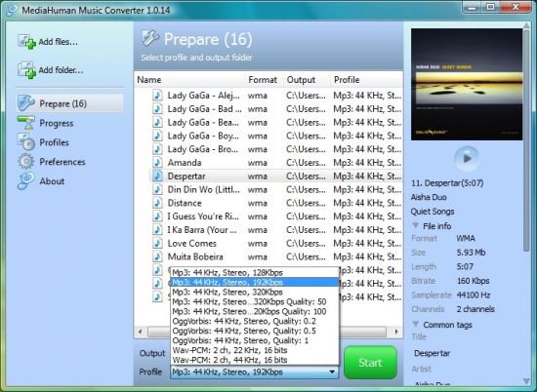Select the Love Comes track name
Image resolution: width=537 pixels, height=392 pixels.
[191, 243]
